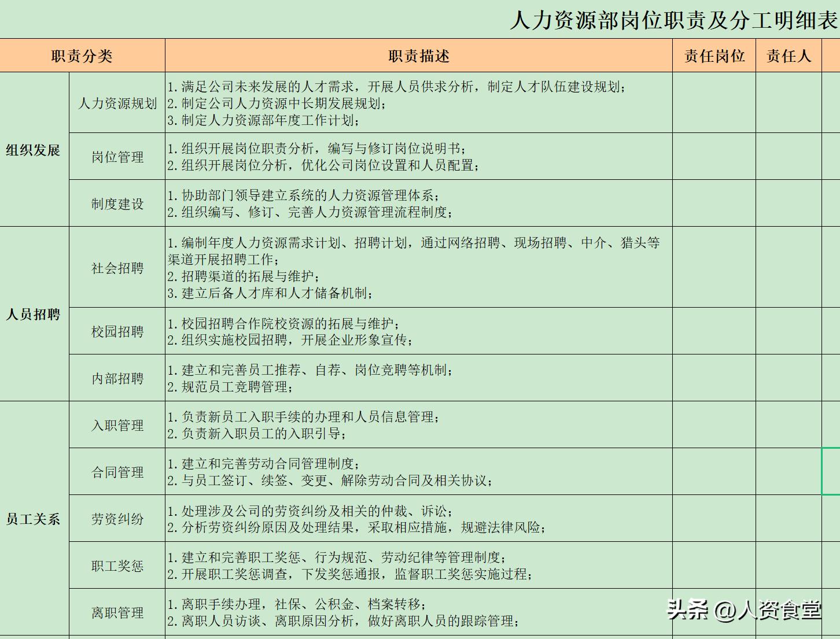Click the 人力资源部岗位职责及分工明细表 title cell
The height and width of the screenshot is (639, 840).
click(673, 20)
